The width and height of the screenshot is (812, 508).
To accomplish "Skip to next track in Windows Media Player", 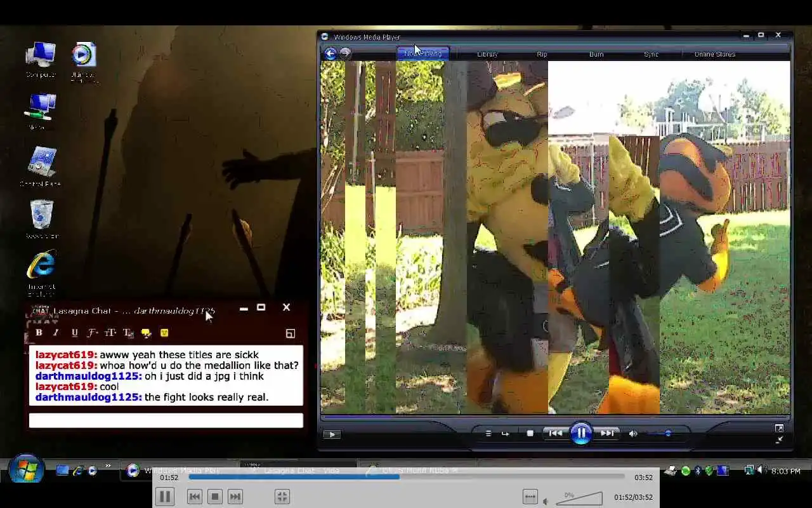I will tap(607, 433).
